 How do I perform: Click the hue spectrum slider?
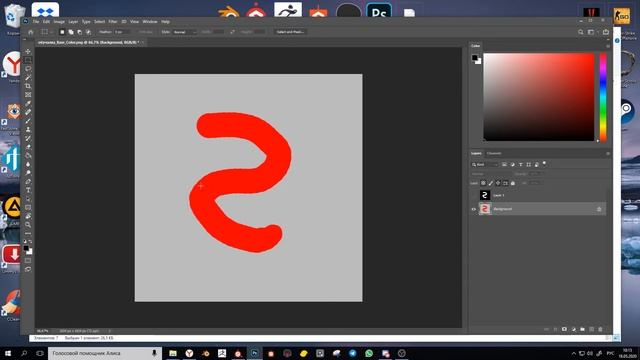[x=603, y=97]
